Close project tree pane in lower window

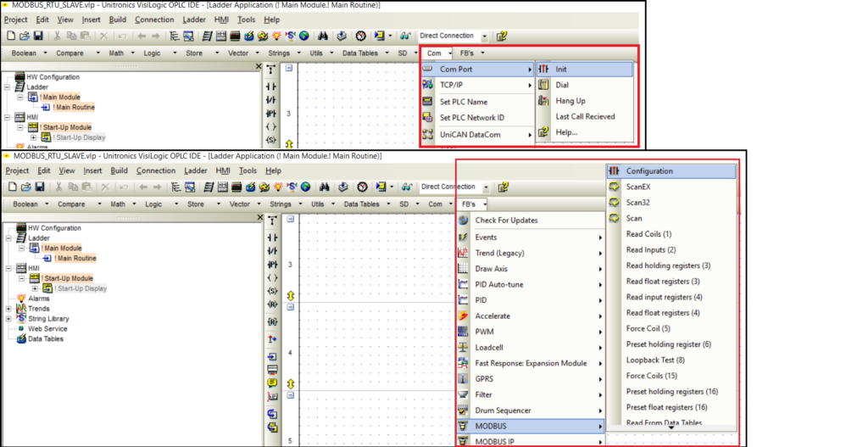[260, 217]
